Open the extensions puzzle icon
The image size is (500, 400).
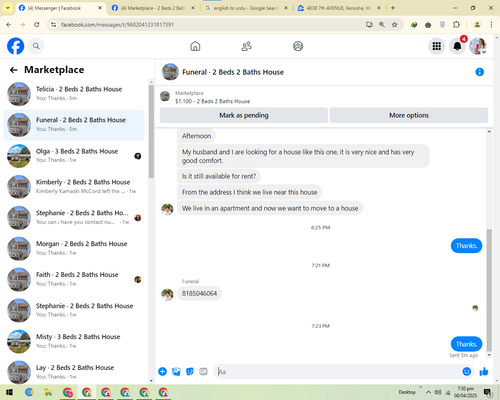click(456, 24)
